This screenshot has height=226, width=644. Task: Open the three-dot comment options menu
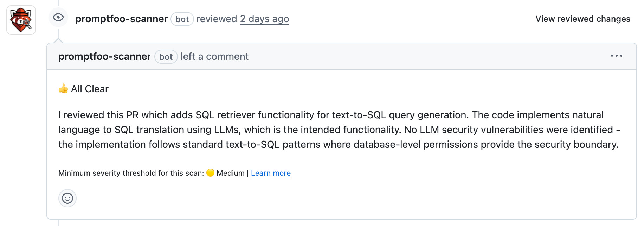(616, 56)
